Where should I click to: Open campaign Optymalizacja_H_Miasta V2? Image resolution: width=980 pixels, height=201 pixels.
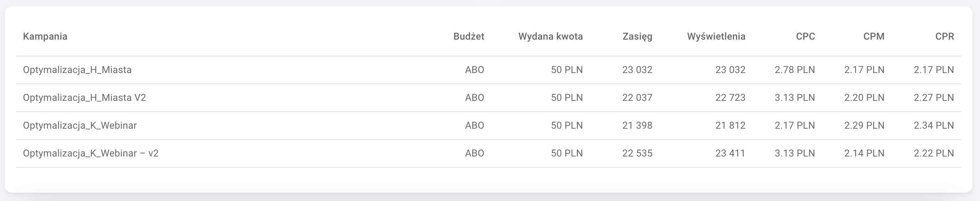tap(84, 98)
